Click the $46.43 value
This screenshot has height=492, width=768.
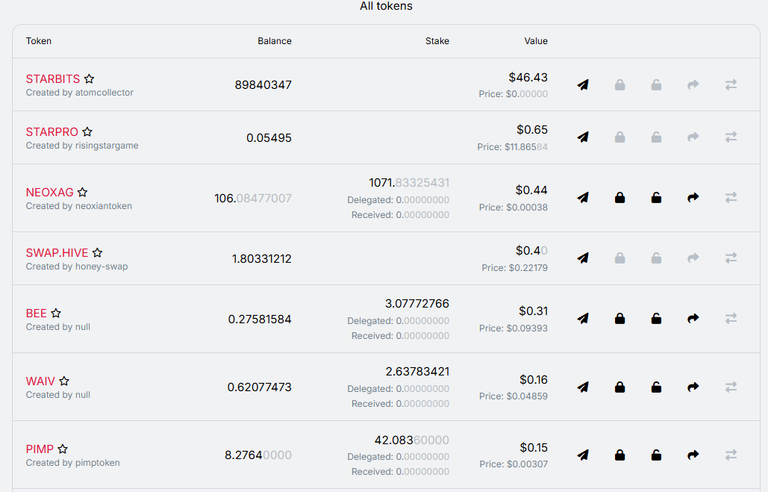(x=528, y=77)
